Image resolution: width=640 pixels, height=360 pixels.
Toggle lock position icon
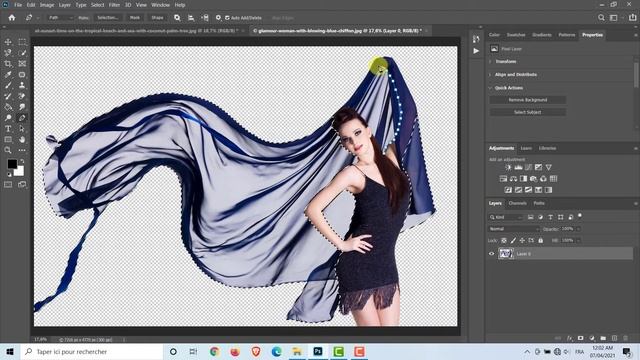click(522, 240)
